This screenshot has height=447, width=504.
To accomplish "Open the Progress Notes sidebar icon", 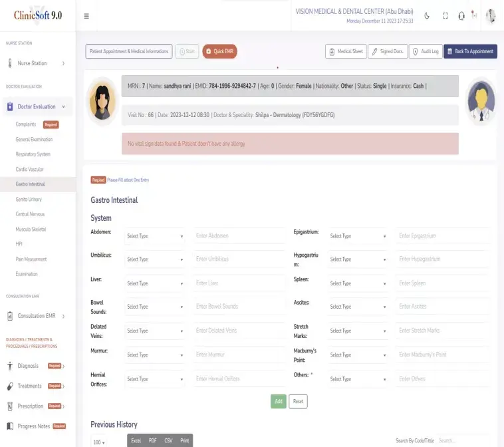I will click(x=10, y=426).
